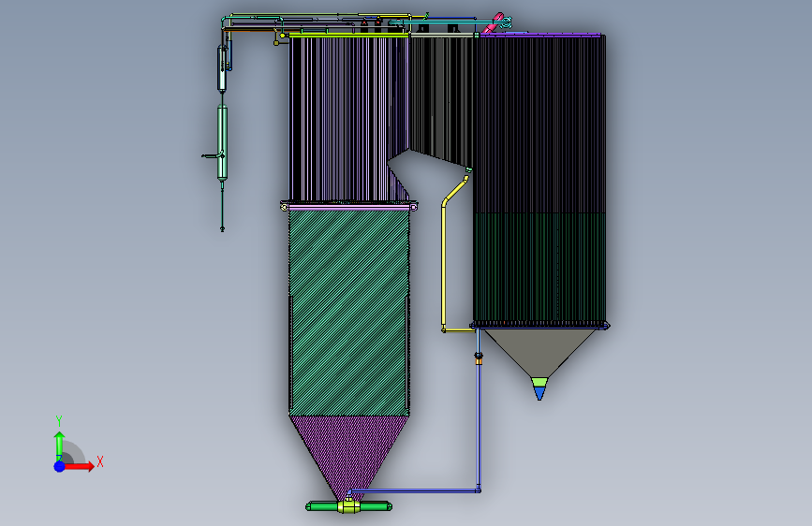Select the purple hatched bottom hopper cone

click(348, 459)
